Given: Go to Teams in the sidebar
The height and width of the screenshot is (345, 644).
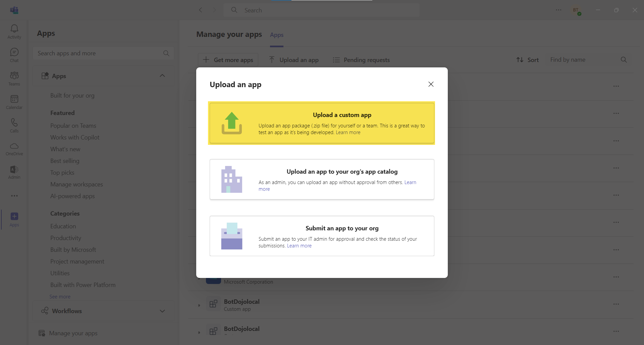Looking at the screenshot, I should pyautogui.click(x=14, y=79).
